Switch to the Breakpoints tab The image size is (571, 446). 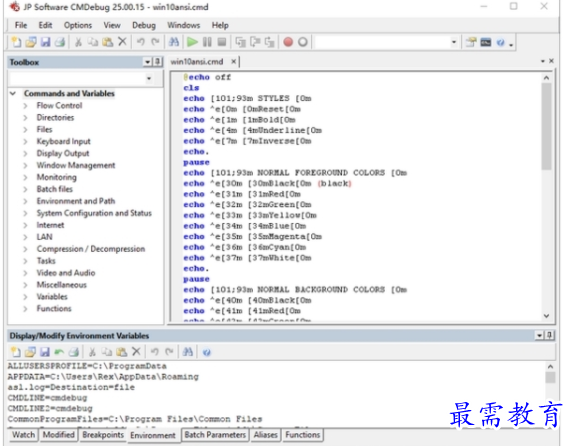coord(103,435)
